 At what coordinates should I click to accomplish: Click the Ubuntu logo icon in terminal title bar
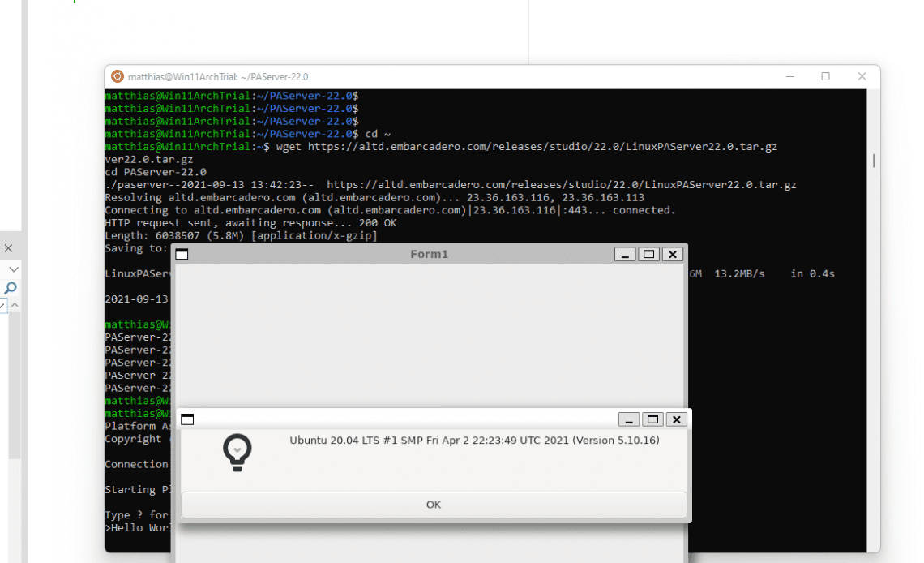point(118,76)
